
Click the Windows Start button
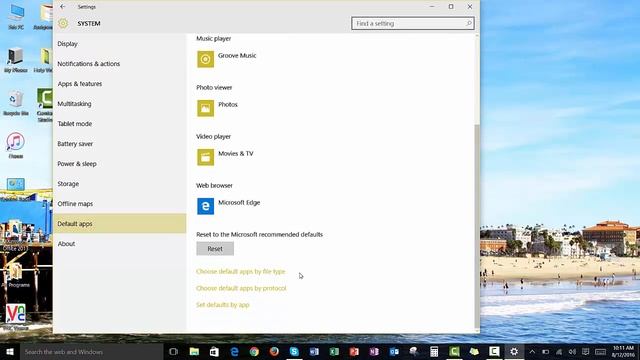10,351
